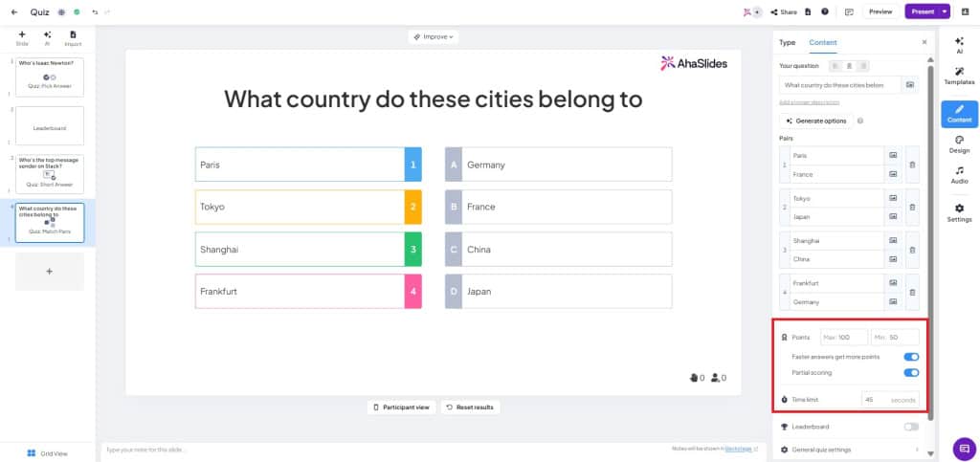This screenshot has height=462, width=980.
Task: Open the AI panel in right sidebar
Action: coord(959,45)
